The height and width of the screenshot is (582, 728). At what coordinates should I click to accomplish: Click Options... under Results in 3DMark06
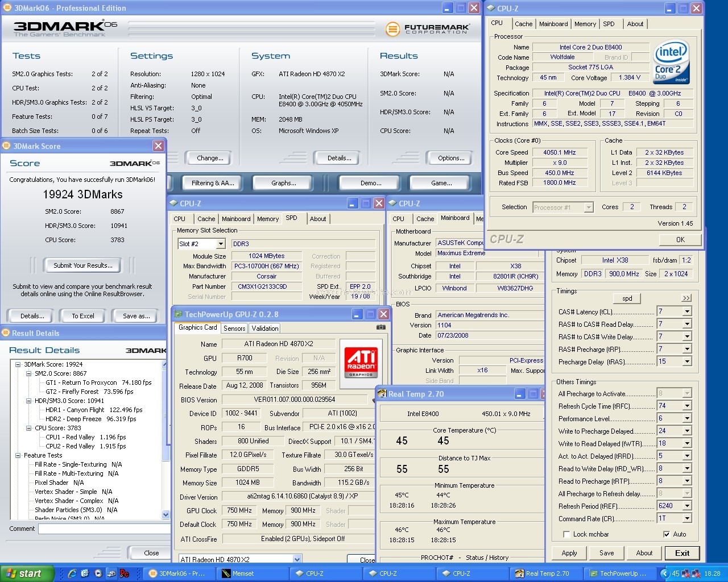(451, 158)
